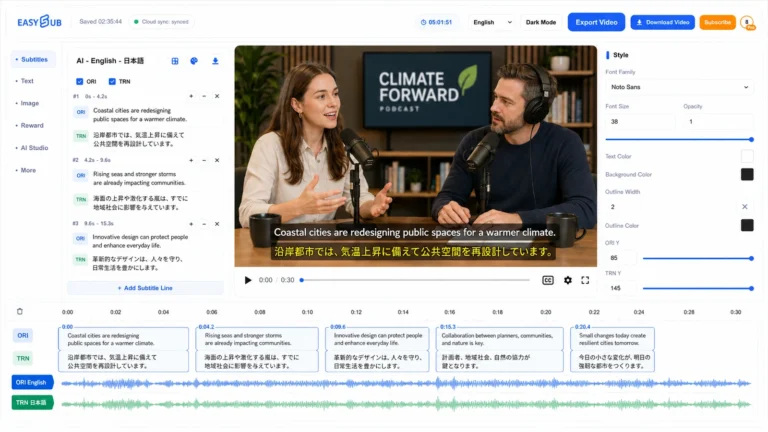The height and width of the screenshot is (432, 768).
Task: Click the ORI Y value field
Action: (x=621, y=258)
